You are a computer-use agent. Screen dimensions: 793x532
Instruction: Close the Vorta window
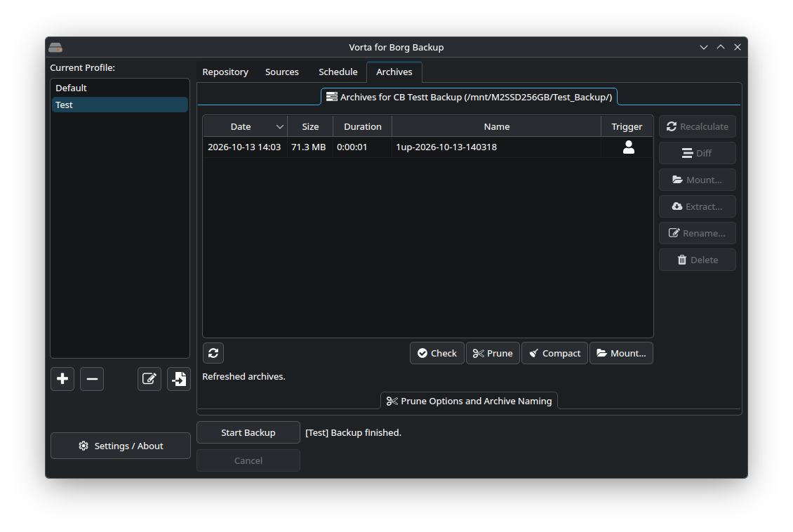click(x=738, y=47)
